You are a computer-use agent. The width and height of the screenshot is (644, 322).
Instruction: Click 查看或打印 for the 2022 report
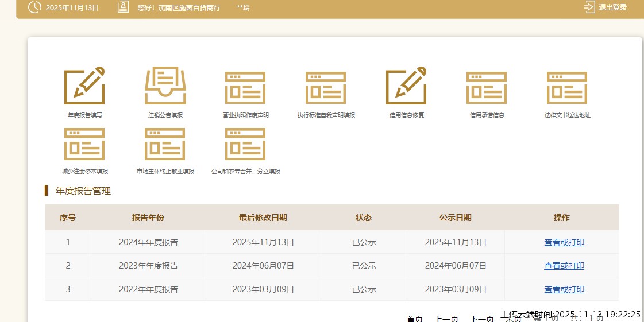pyautogui.click(x=564, y=289)
